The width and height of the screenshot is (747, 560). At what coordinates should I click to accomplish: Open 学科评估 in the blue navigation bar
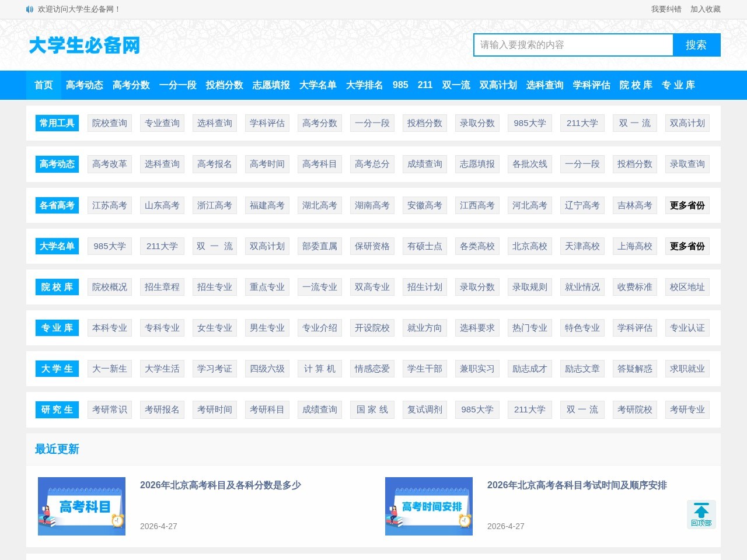592,85
